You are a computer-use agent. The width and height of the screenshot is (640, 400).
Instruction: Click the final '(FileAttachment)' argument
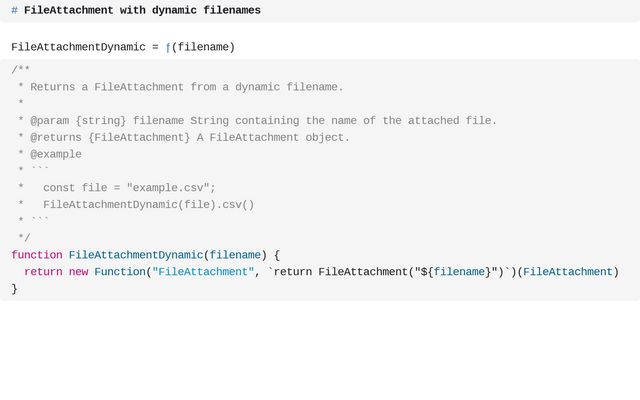coord(568,272)
